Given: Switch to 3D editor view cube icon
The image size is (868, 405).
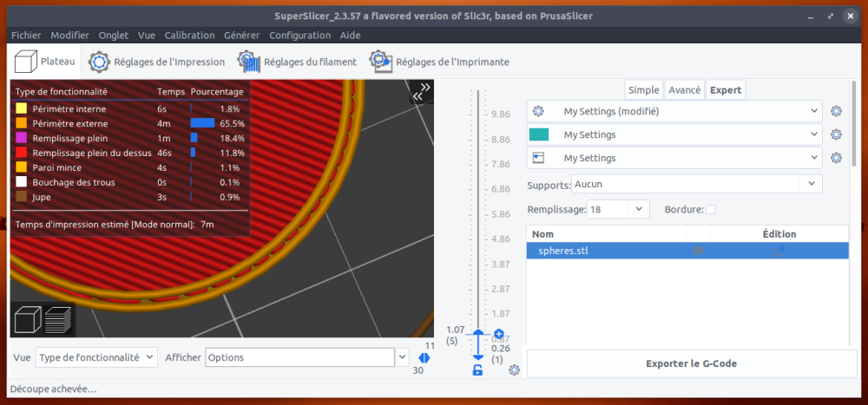Looking at the screenshot, I should coord(27,320).
